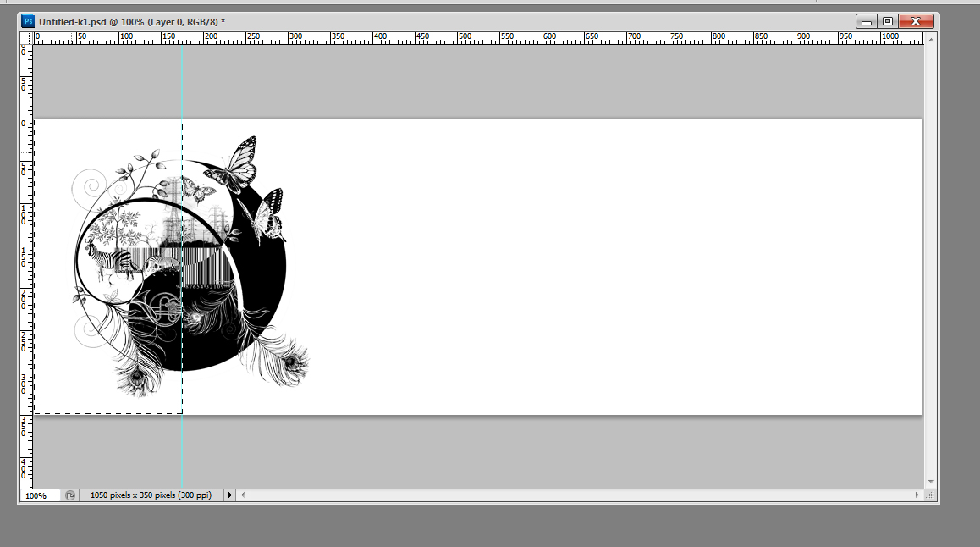980x547 pixels.
Task: Open the status bar info options arrow
Action: [228, 495]
